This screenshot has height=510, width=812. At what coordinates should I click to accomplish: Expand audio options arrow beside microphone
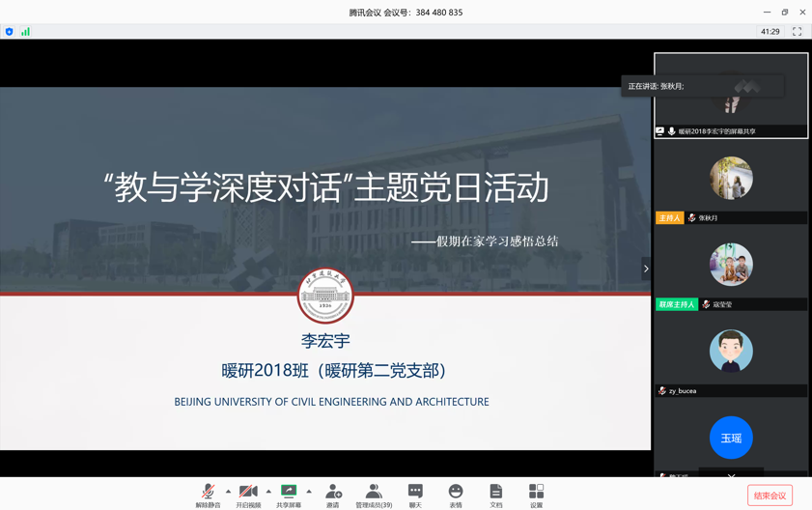pyautogui.click(x=228, y=492)
